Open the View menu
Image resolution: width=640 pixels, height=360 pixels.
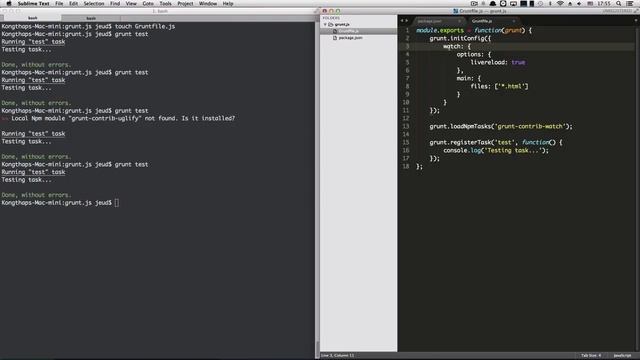pyautogui.click(x=131, y=3)
